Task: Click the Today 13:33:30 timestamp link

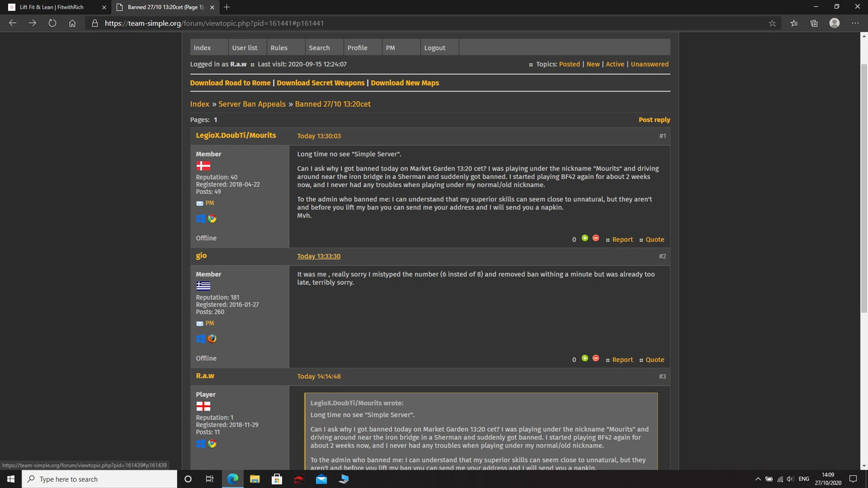Action: [319, 256]
